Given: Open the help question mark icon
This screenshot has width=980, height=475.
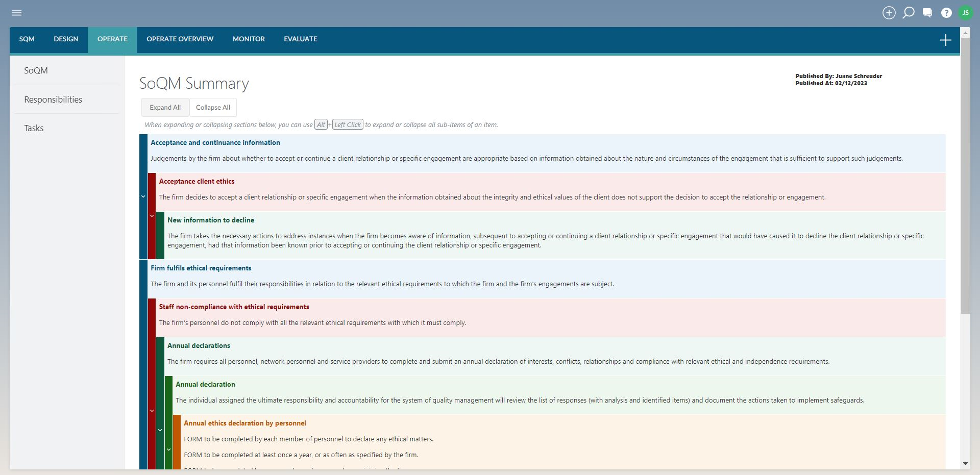Looking at the screenshot, I should click(946, 13).
